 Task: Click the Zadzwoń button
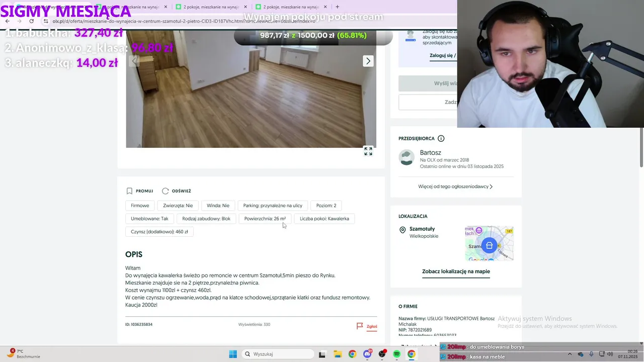pos(428,102)
